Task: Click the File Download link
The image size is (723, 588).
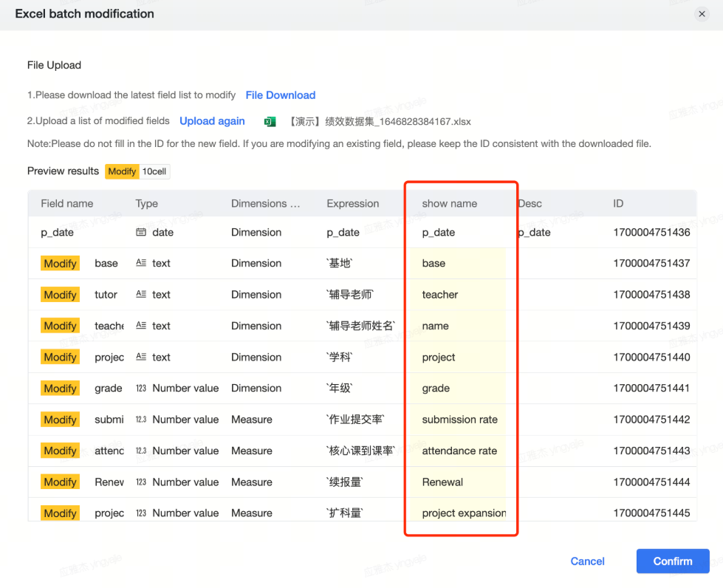Action: click(281, 95)
